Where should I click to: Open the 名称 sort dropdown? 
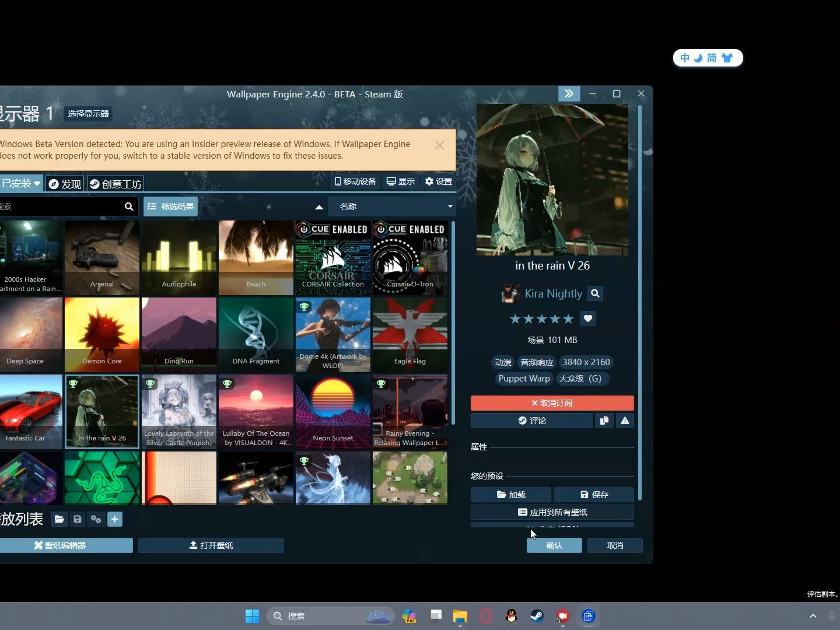(x=393, y=206)
